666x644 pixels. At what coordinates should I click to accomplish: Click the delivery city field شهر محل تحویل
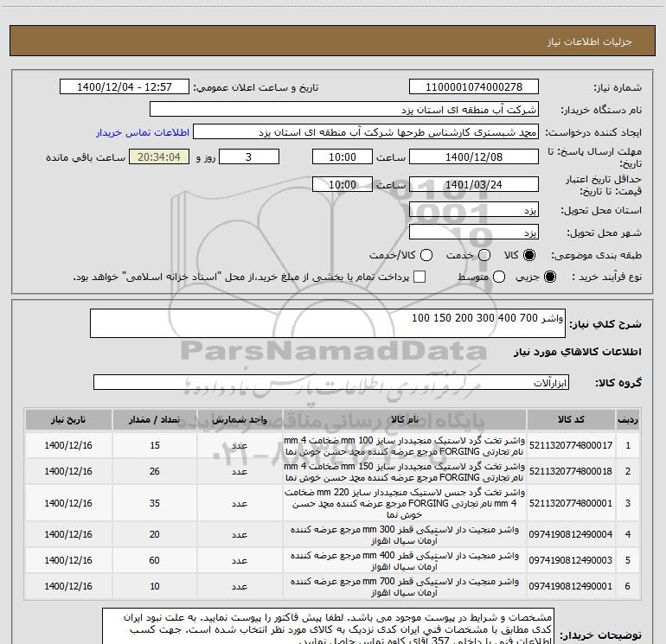point(474,233)
